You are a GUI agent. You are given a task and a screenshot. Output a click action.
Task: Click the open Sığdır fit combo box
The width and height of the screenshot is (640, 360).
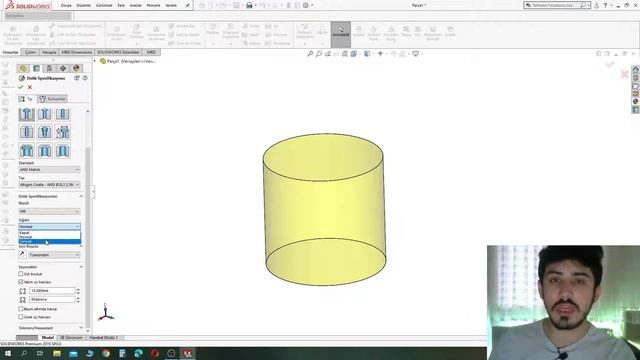49,227
